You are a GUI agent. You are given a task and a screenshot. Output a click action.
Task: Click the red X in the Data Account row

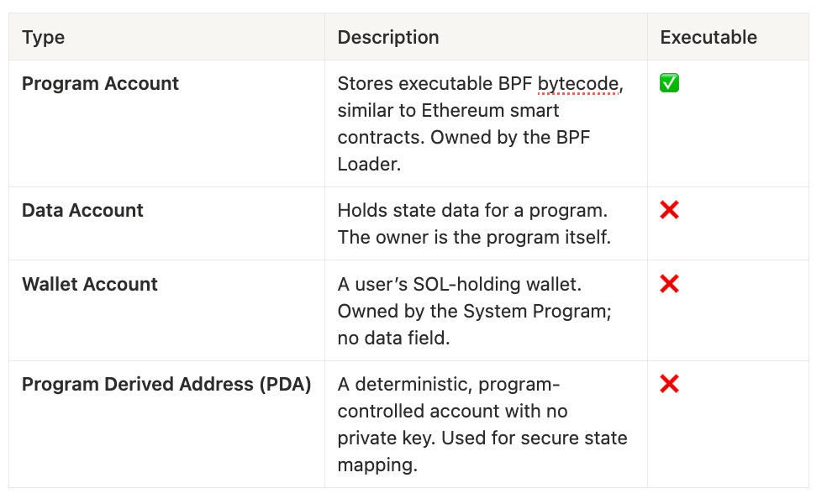pos(669,210)
